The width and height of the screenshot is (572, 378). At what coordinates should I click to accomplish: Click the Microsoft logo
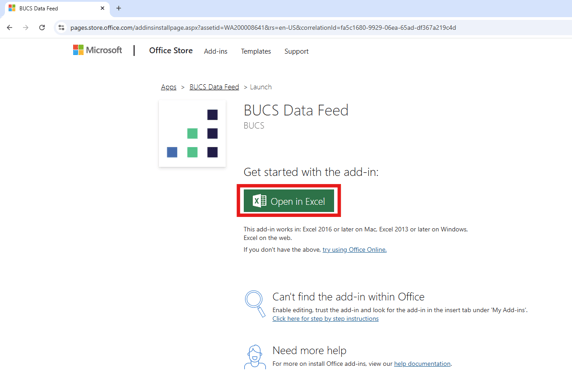(x=97, y=50)
